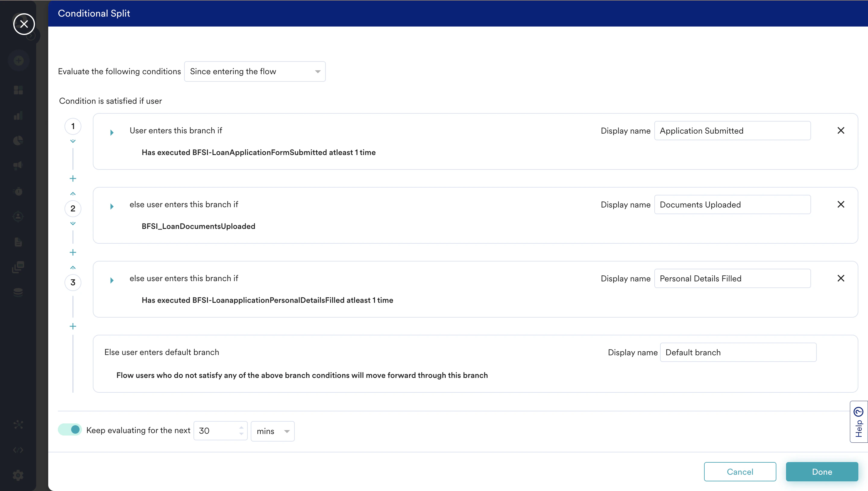Expand the Personal Details Filled branch condition
Image resolution: width=868 pixels, height=491 pixels.
point(112,280)
